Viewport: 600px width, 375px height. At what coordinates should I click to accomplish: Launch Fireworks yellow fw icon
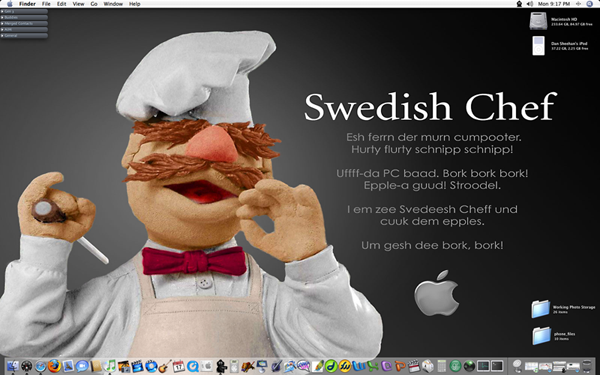pos(345,366)
